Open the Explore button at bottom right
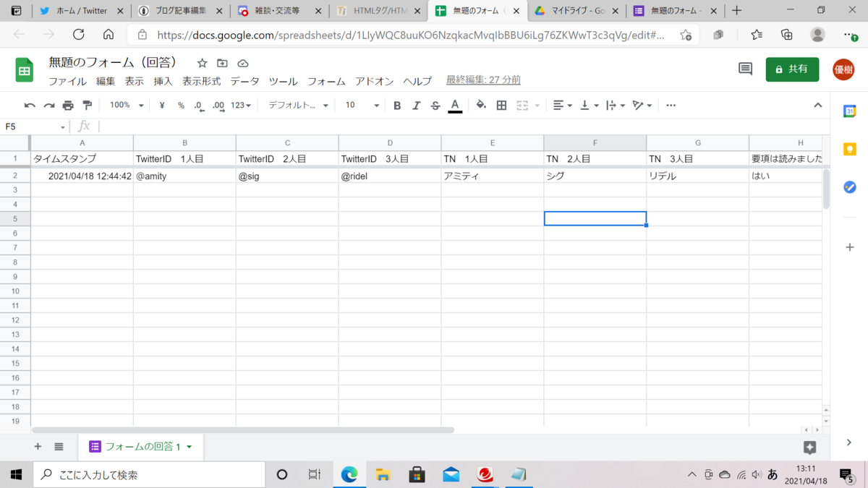868x488 pixels. tap(810, 448)
